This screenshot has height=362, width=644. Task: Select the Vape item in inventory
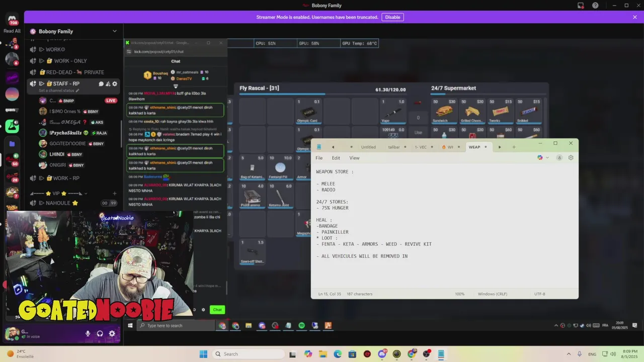(x=393, y=111)
